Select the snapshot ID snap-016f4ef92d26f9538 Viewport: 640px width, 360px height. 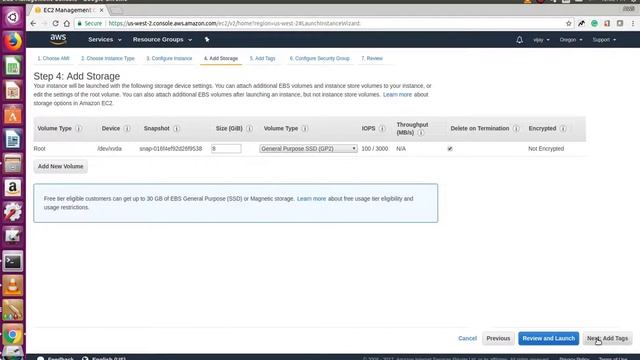tap(171, 149)
